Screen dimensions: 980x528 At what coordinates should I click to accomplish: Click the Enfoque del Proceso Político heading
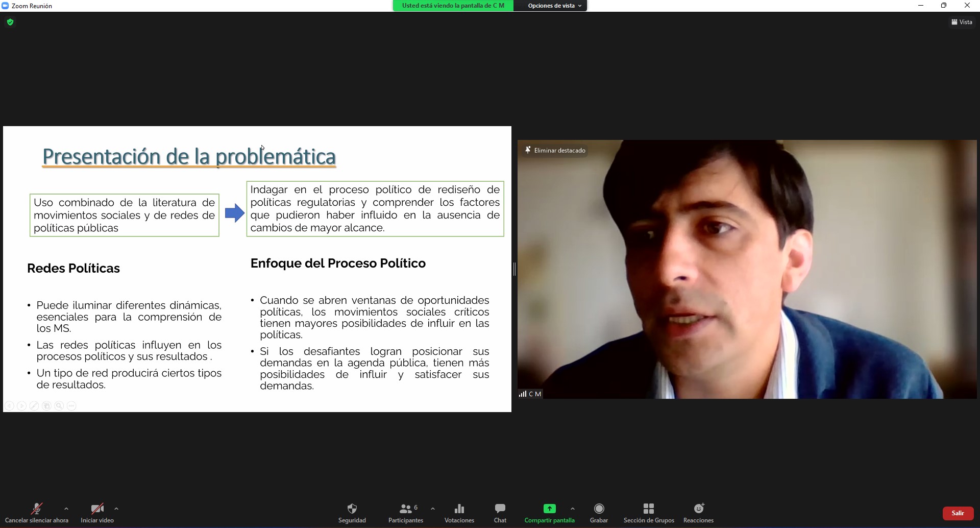(338, 263)
